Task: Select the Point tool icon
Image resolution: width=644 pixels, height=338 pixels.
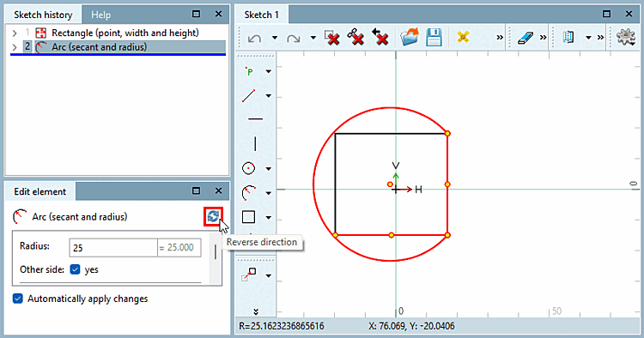Action: tap(249, 71)
